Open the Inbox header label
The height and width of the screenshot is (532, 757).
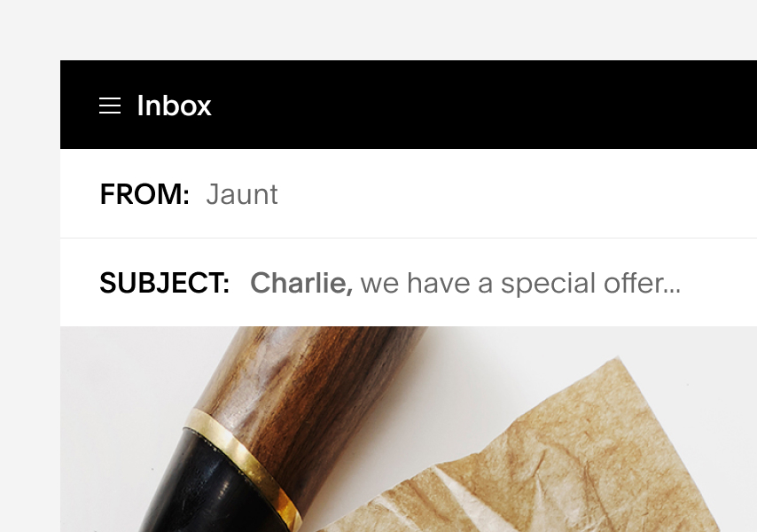tap(174, 106)
